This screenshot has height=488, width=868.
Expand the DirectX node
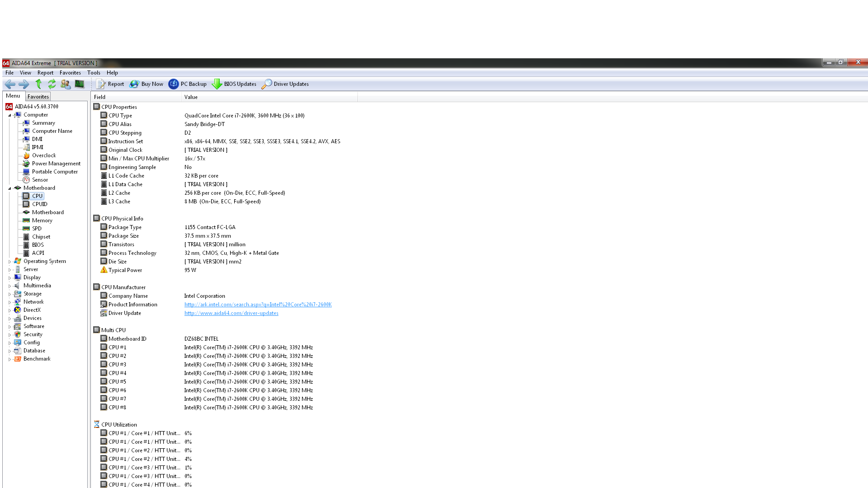point(9,310)
